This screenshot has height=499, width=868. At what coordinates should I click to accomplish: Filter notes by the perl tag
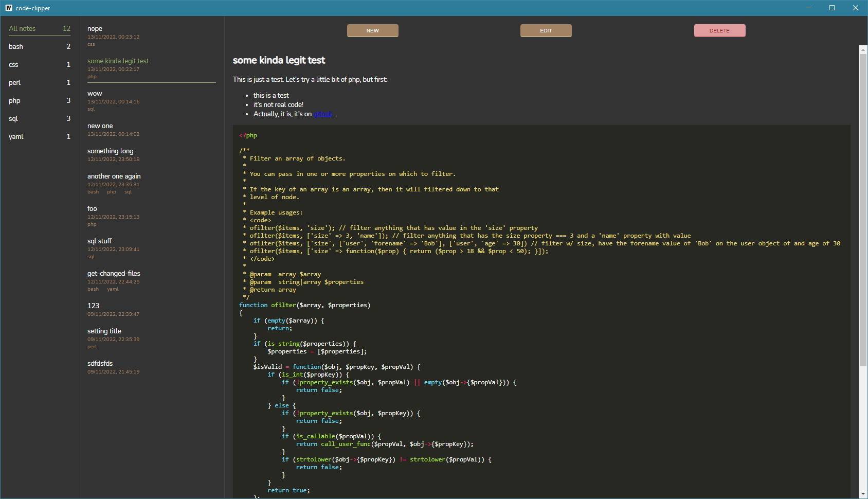point(14,82)
